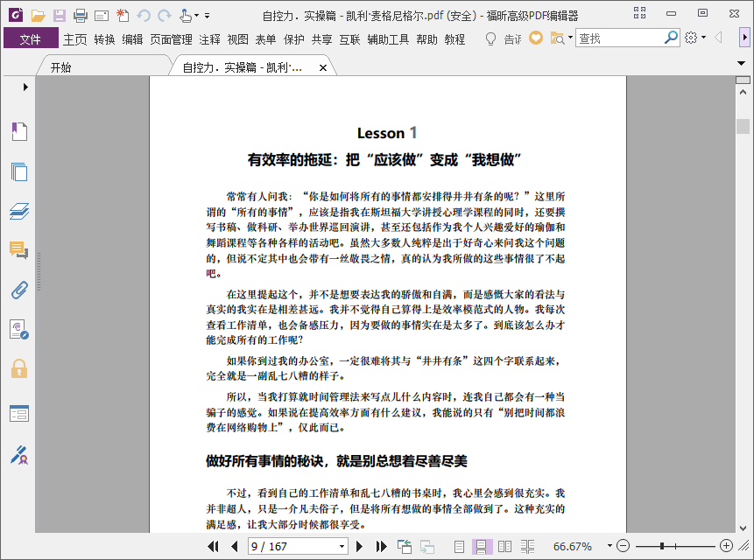Click the heart favorites icon
This screenshot has width=754, height=560.
[536, 38]
